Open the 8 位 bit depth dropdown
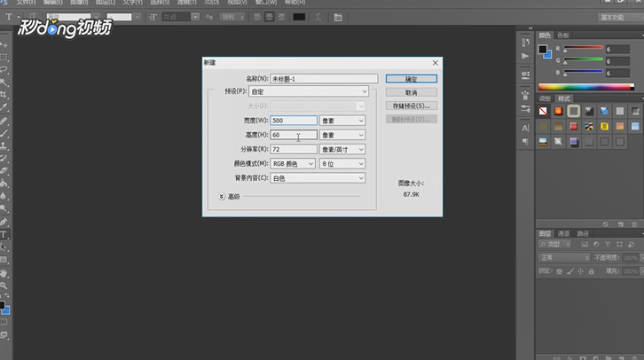644x360 pixels. [x=342, y=164]
